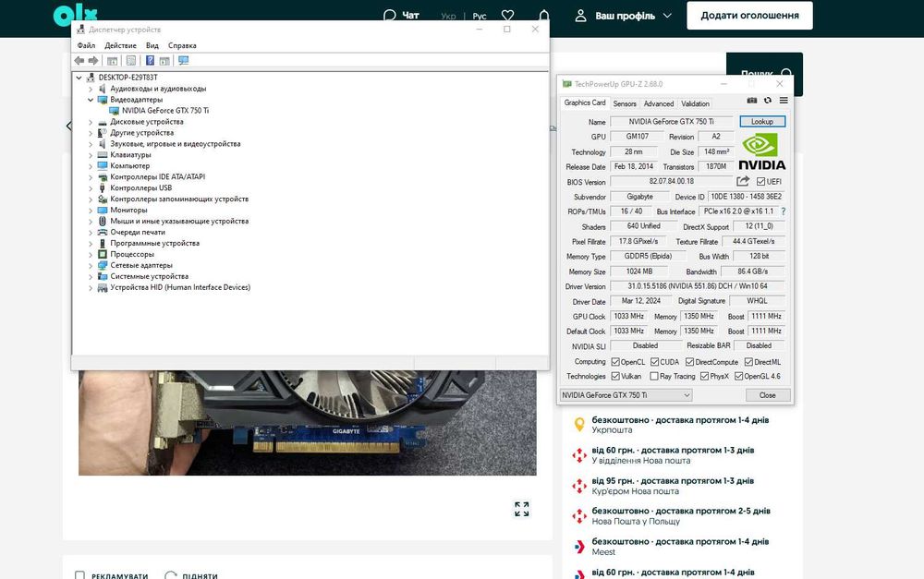This screenshot has height=579, width=924.
Task: Expand Системные устройства node
Action: [91, 277]
